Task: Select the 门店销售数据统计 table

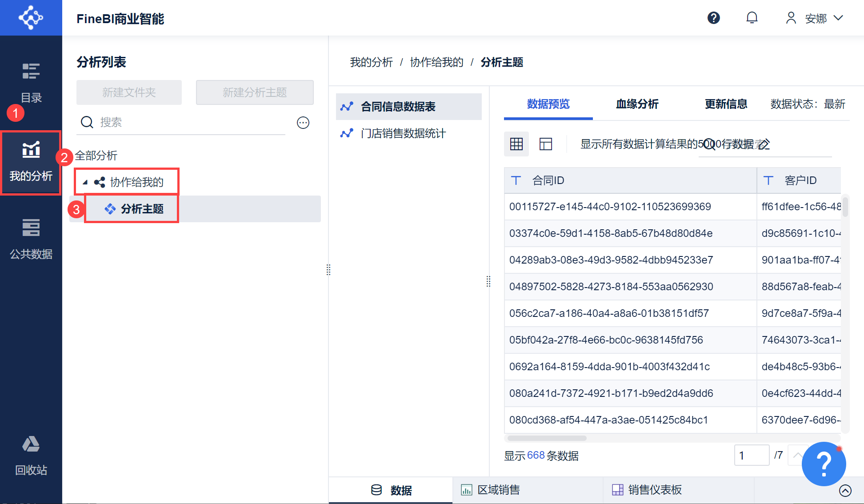Action: pos(403,133)
